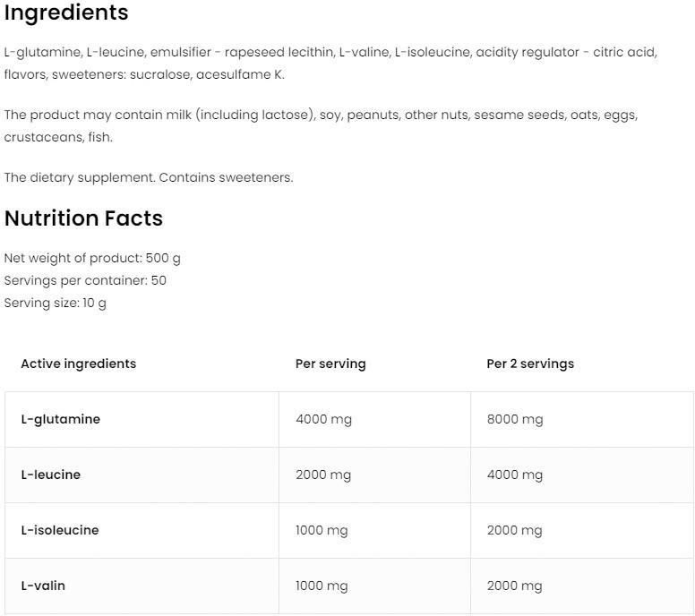The image size is (695, 616).
Task: Click the Ingredients heading
Action: click(66, 12)
